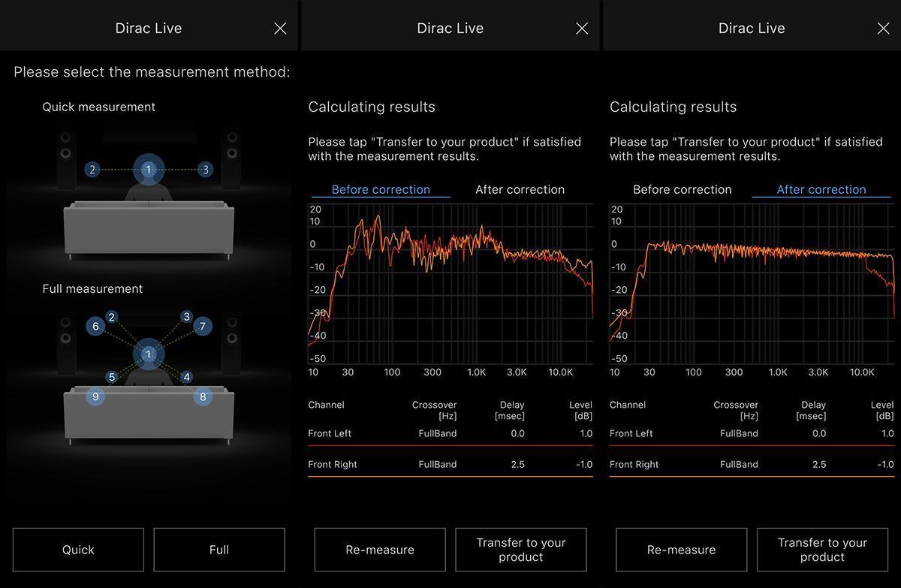Choose the Full measurement button

pyautogui.click(x=219, y=550)
